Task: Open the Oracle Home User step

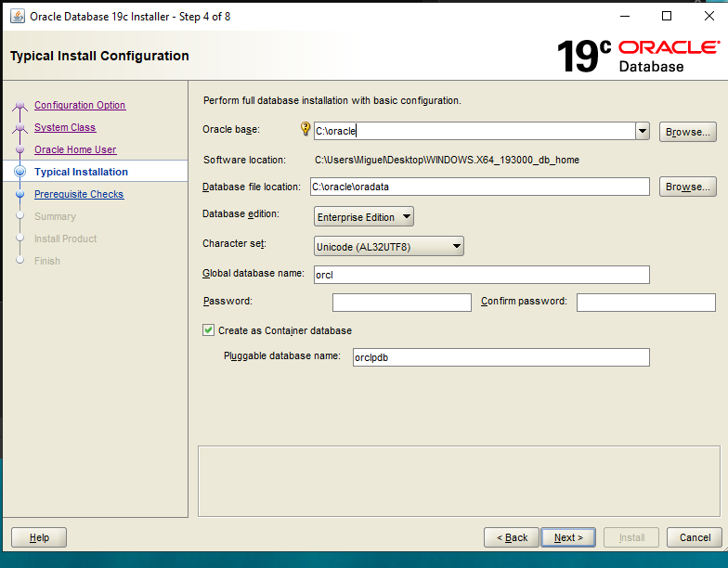Action: [x=75, y=149]
